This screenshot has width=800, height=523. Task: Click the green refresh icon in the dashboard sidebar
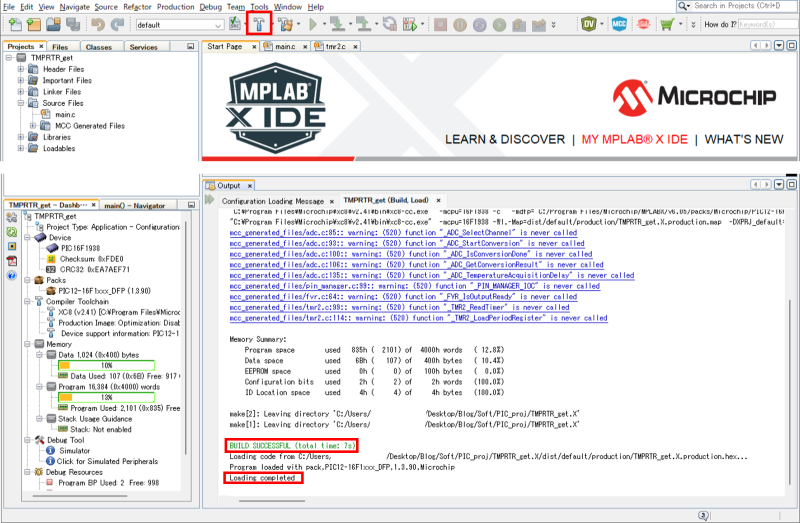[11, 229]
